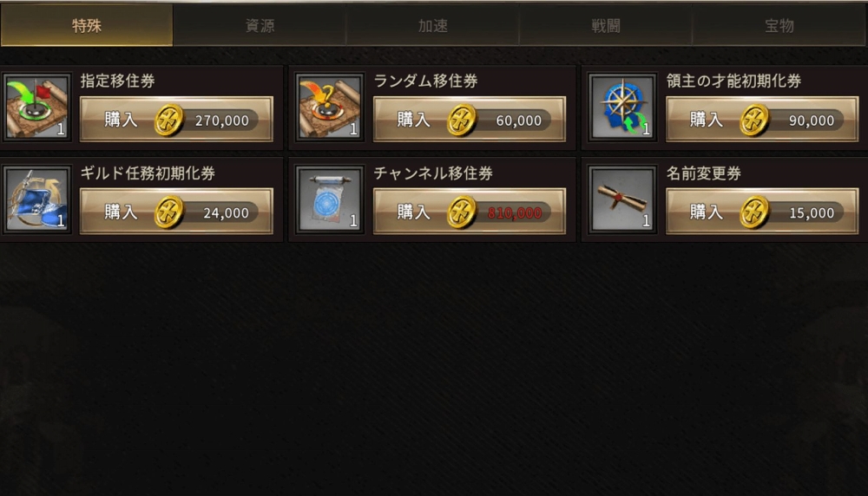This screenshot has width=868, height=496.
Task: Buy 指定移住券 for 270,000
Action: click(x=176, y=120)
